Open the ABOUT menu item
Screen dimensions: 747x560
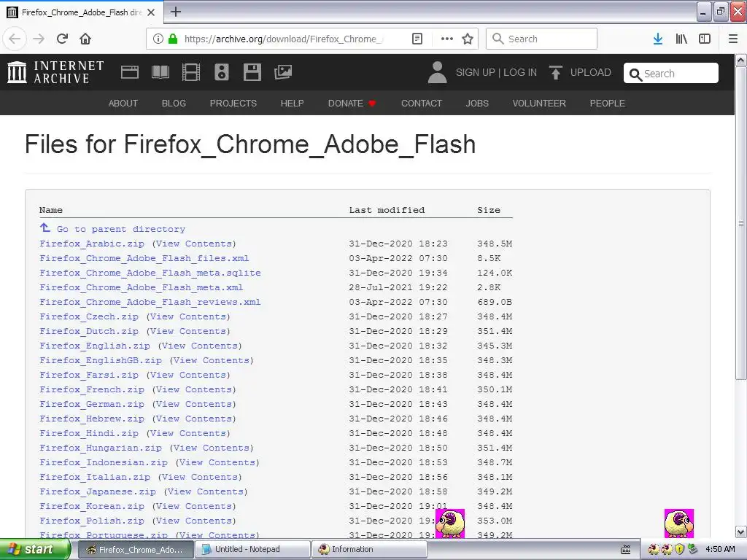pos(123,104)
